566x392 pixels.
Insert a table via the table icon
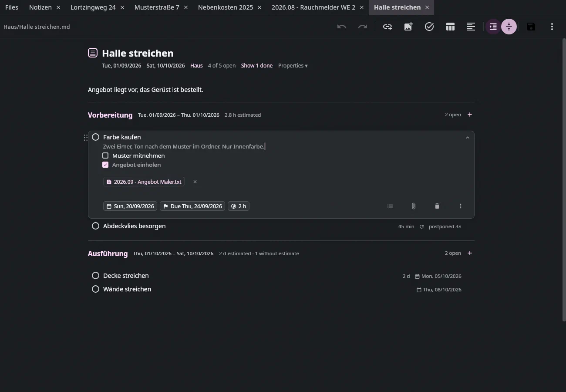point(450,27)
